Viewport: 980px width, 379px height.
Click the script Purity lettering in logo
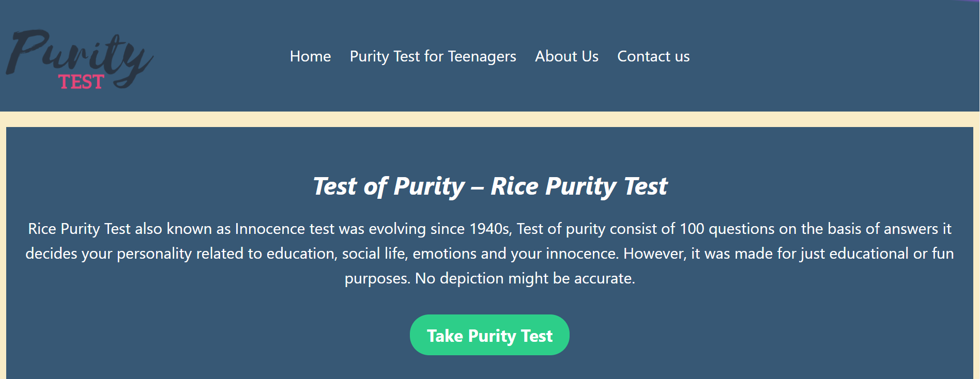click(80, 54)
